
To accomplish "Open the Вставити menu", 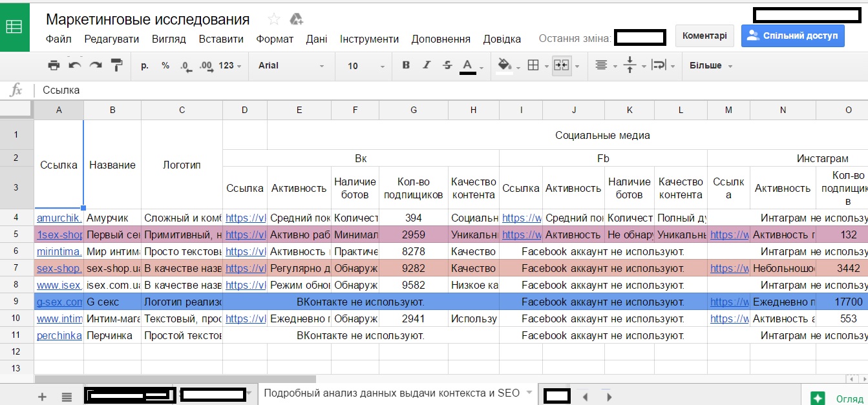I will click(221, 39).
